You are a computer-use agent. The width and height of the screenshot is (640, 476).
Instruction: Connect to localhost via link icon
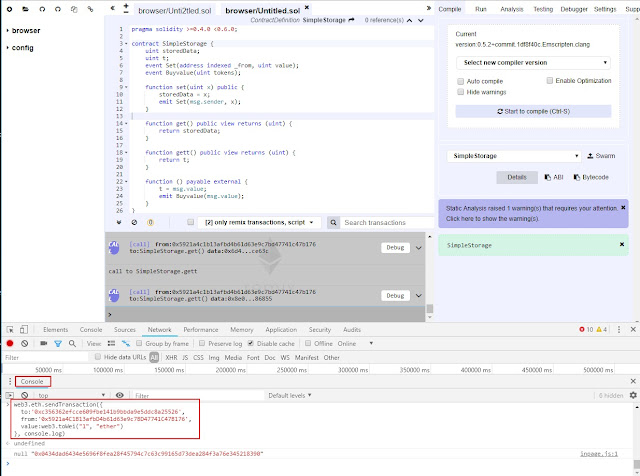90,9
